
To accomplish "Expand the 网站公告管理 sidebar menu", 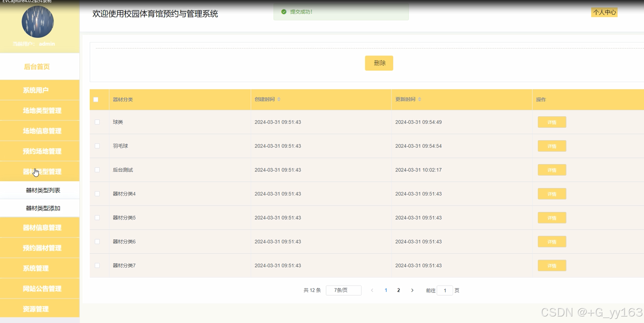I will coord(40,288).
